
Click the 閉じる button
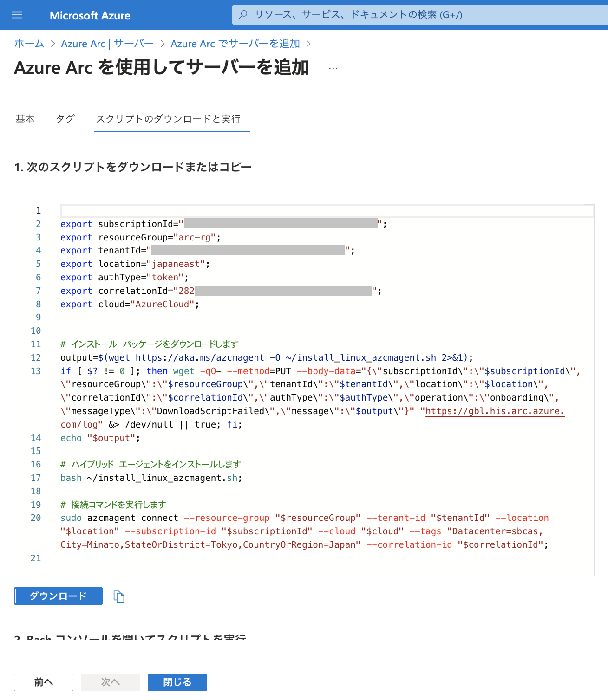pyautogui.click(x=177, y=682)
